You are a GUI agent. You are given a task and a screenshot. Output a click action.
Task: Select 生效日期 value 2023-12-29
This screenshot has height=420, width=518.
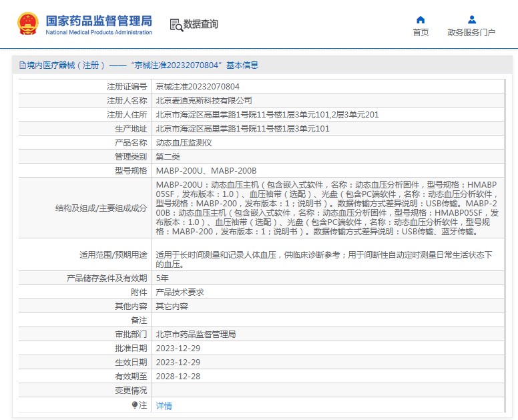[x=178, y=363]
